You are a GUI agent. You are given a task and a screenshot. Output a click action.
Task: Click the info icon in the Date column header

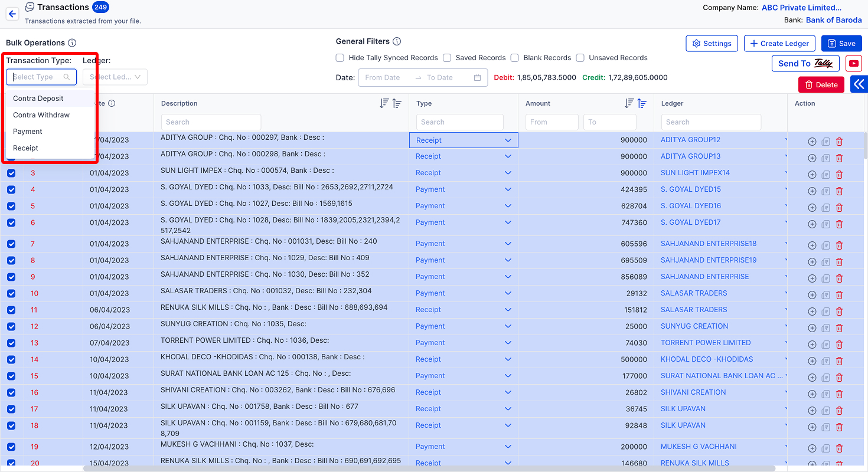112,103
